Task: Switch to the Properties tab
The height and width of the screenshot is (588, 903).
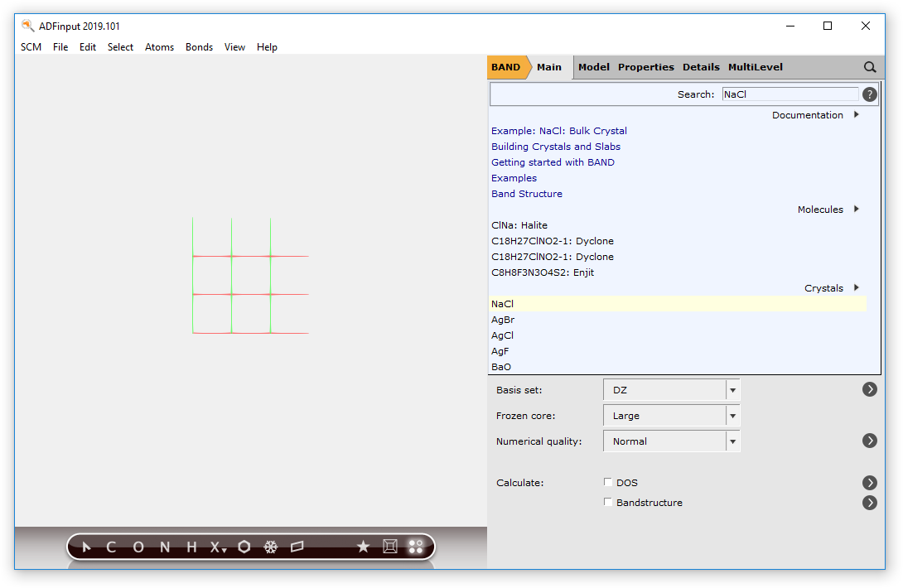Action: point(645,67)
